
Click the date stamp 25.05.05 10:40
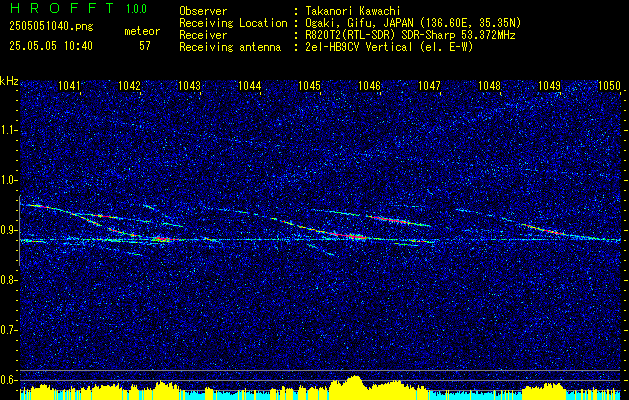[51, 46]
